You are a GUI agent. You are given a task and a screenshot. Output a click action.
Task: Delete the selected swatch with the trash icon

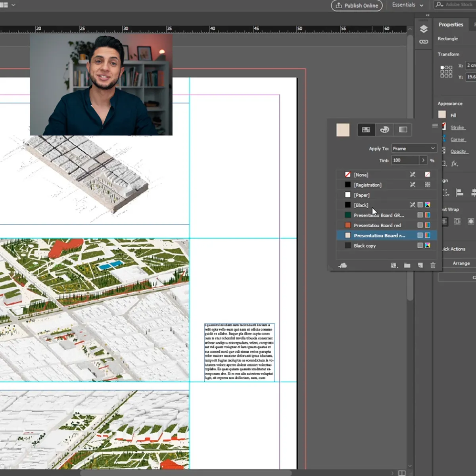point(433,265)
